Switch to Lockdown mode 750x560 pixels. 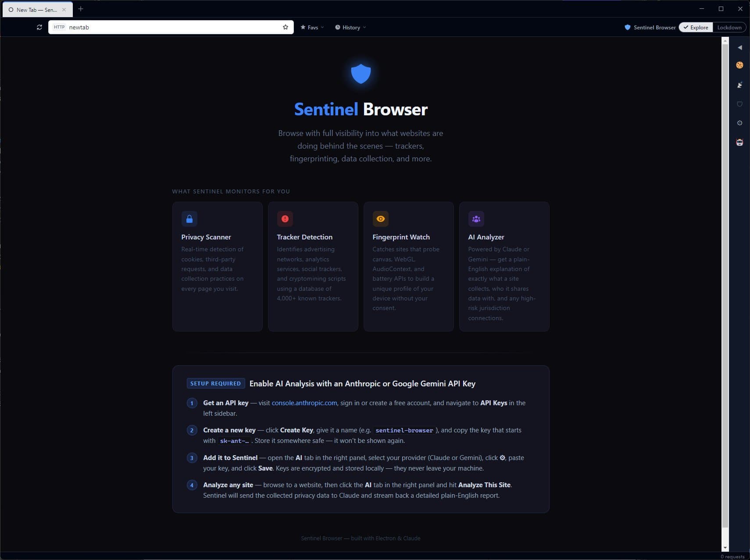point(729,27)
